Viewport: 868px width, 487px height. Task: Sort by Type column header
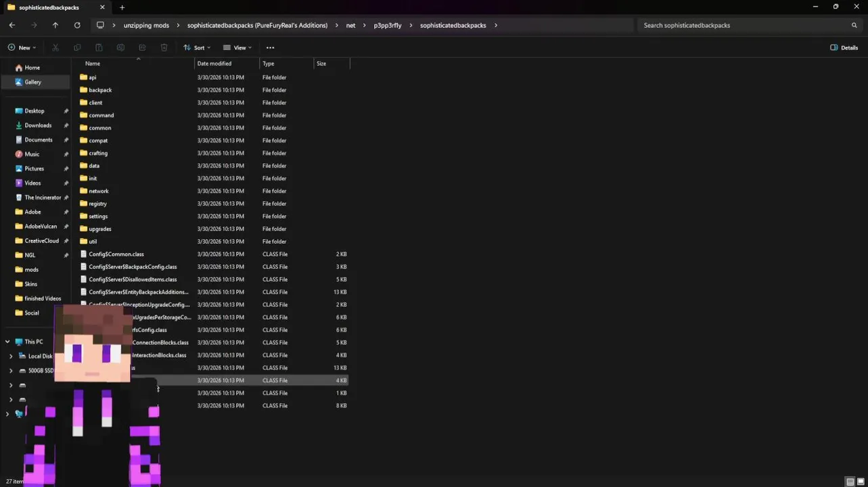pyautogui.click(x=269, y=64)
